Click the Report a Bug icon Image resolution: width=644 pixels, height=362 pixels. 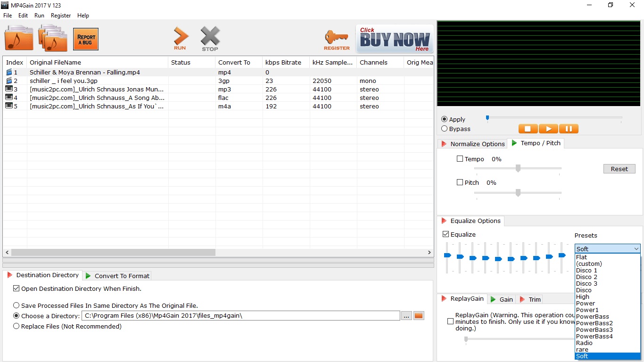click(86, 39)
